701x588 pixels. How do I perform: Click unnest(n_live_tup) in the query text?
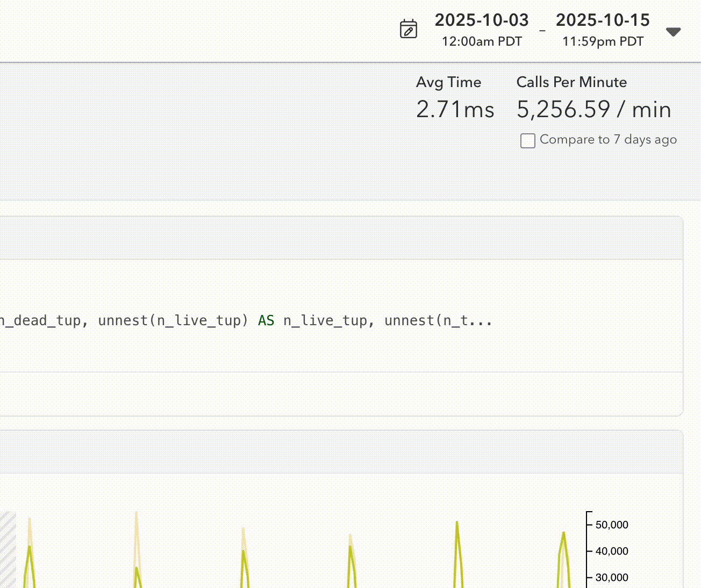pyautogui.click(x=173, y=321)
